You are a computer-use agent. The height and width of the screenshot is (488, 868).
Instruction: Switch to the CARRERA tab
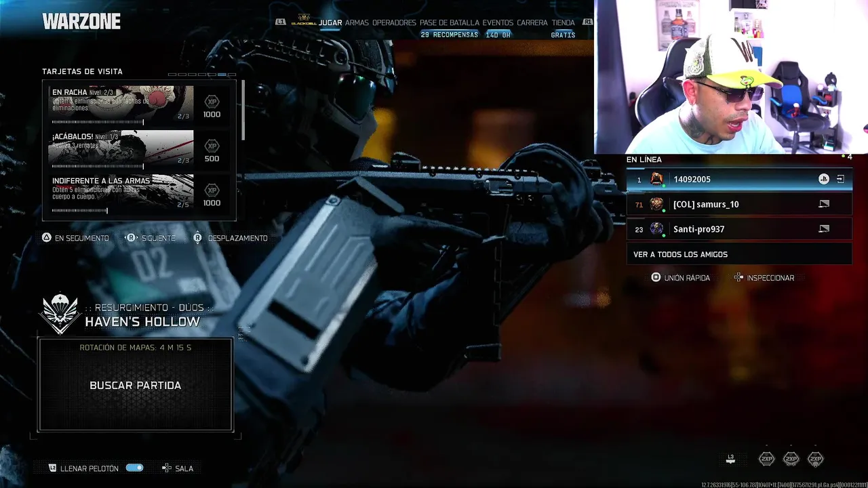point(532,22)
